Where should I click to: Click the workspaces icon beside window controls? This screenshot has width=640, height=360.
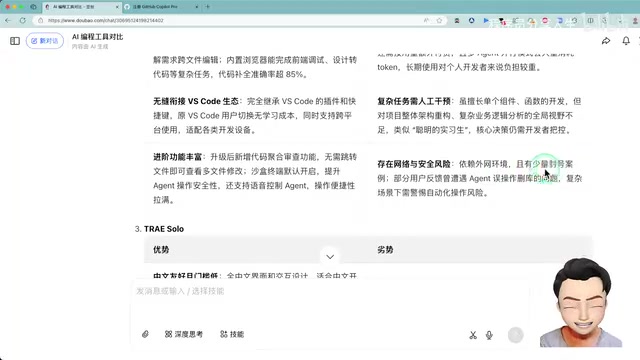point(33,7)
